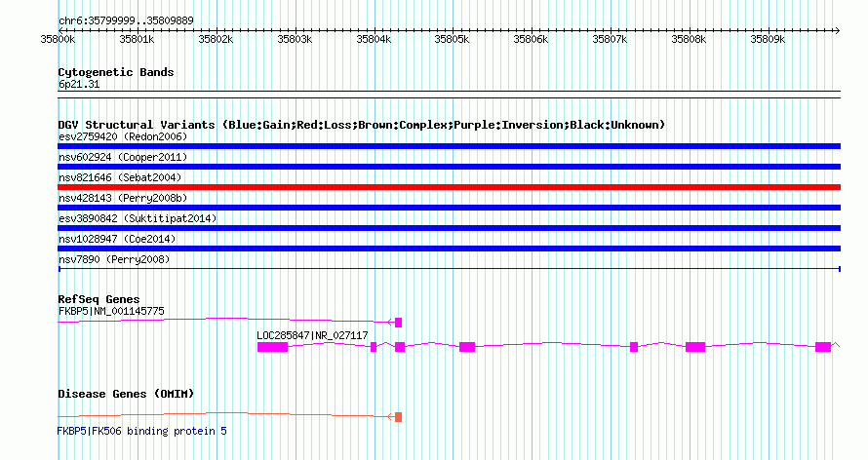The image size is (868, 460).
Task: Click the 35808k ruler tick label
Action: coord(689,40)
